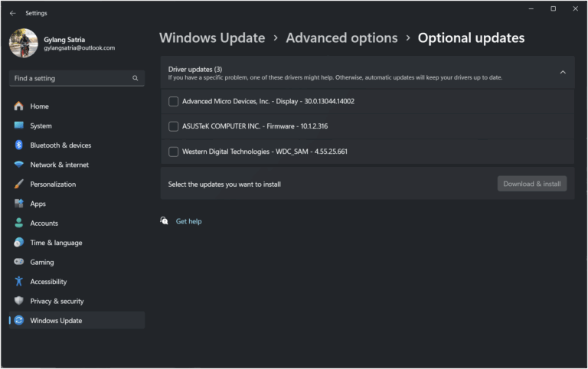This screenshot has height=369, width=588.
Task: Click the Bluetooth icon in sidebar
Action: 18,145
